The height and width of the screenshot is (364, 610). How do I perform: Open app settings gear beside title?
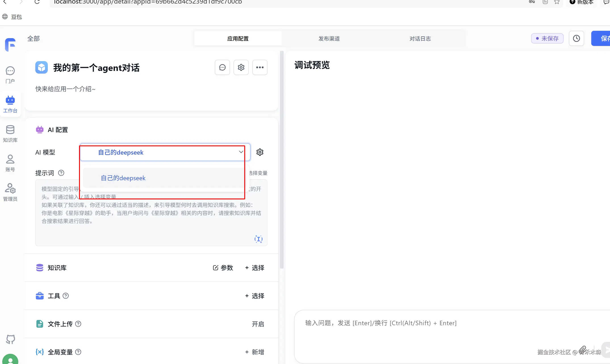[241, 67]
